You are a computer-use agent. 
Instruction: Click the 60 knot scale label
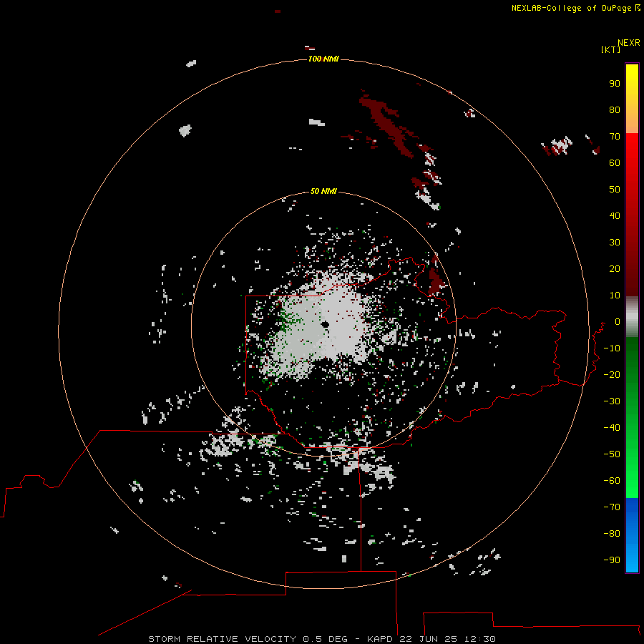(615, 162)
